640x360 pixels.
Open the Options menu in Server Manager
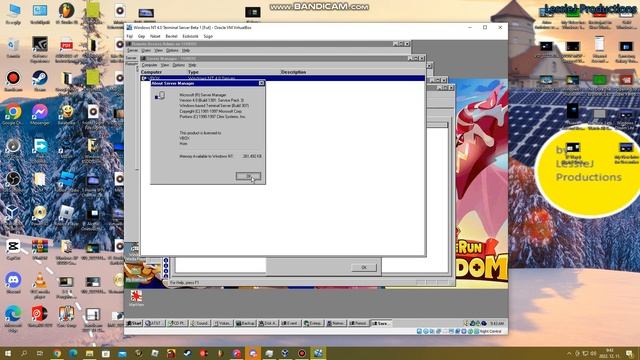click(x=178, y=65)
